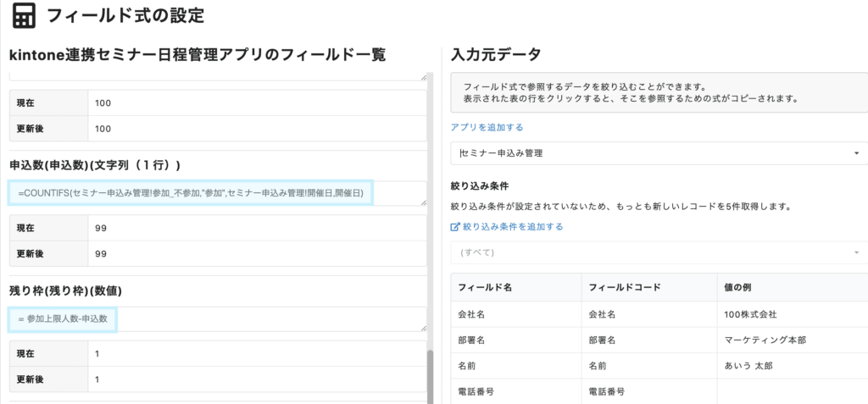The image size is (868, 404).
Task: Expand the (すべて) filter dropdown
Action: pyautogui.click(x=659, y=252)
